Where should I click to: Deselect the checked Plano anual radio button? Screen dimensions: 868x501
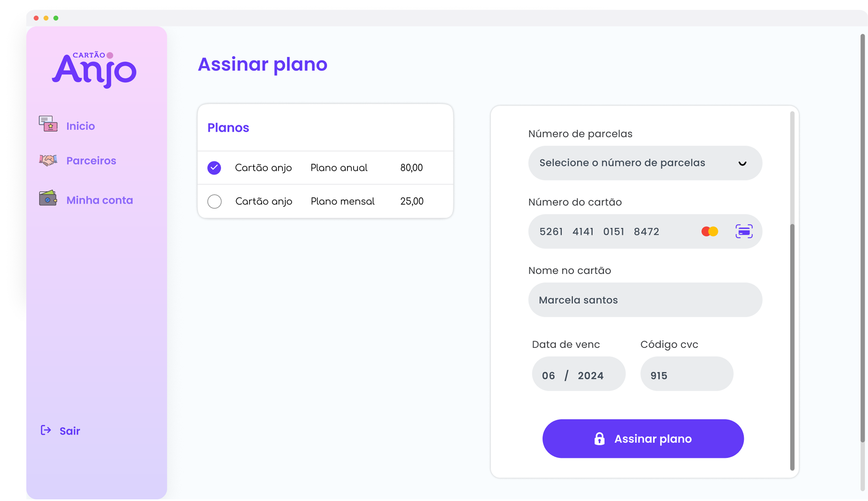coord(214,168)
